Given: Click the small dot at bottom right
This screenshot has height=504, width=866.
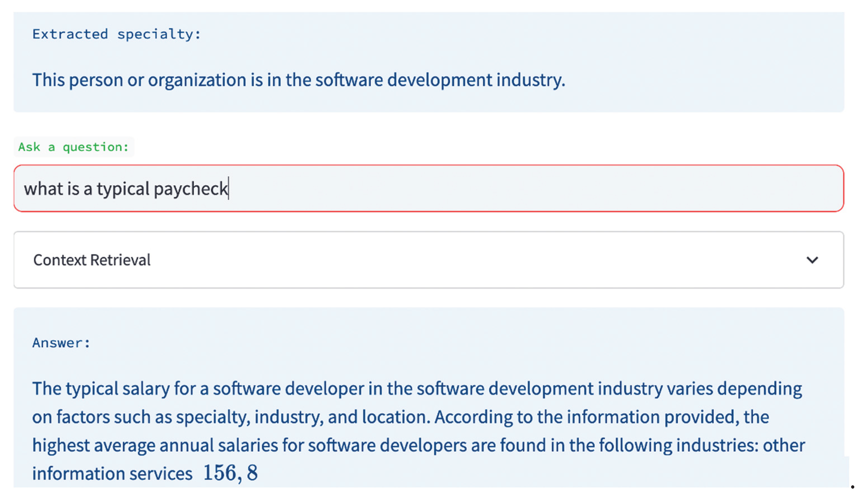Looking at the screenshot, I should click(852, 487).
